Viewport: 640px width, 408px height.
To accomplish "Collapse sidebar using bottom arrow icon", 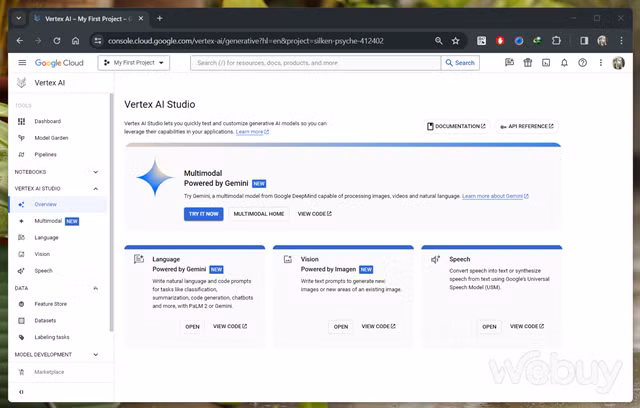I will point(21,392).
